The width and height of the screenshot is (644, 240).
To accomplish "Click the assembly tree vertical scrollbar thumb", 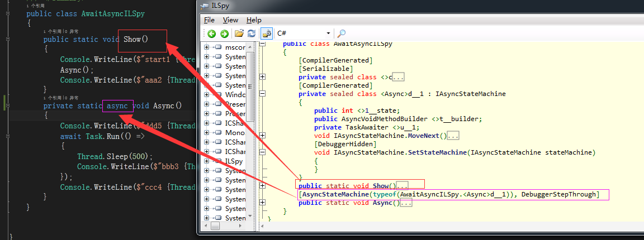I will [250, 87].
